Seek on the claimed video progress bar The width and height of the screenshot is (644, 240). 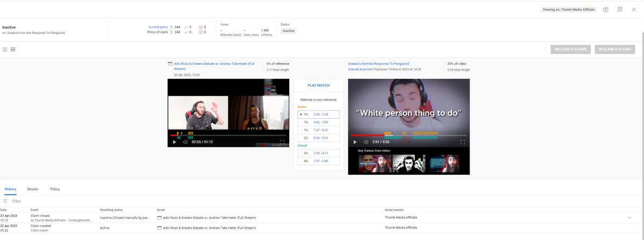tap(408, 136)
